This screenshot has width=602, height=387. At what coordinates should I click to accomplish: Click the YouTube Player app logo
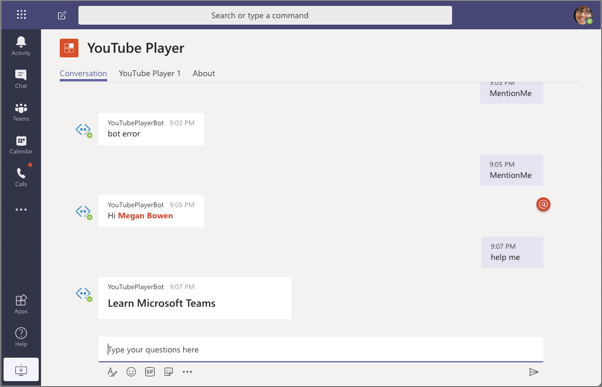click(69, 48)
